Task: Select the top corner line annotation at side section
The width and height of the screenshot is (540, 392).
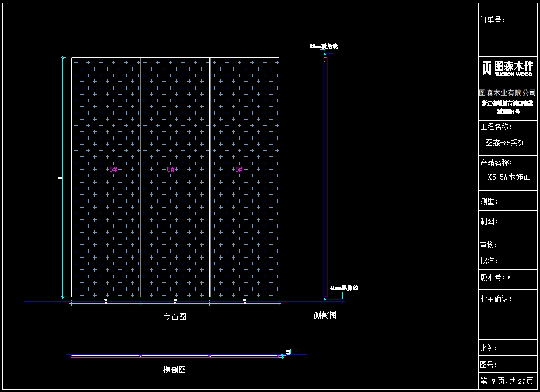Action: click(324, 46)
